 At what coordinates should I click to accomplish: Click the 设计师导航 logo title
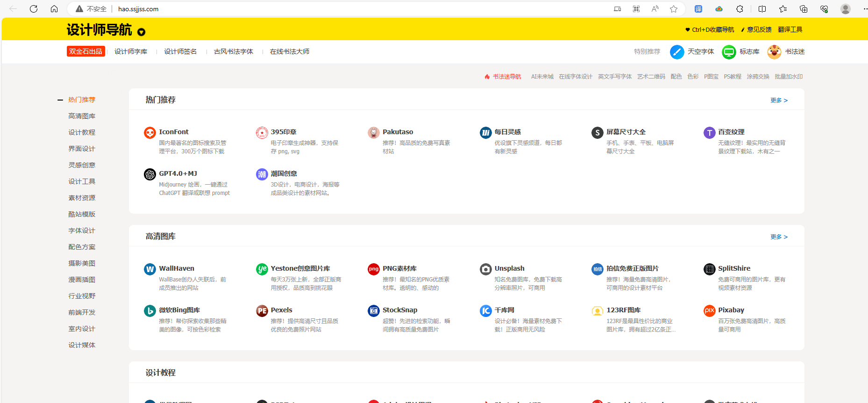point(100,30)
